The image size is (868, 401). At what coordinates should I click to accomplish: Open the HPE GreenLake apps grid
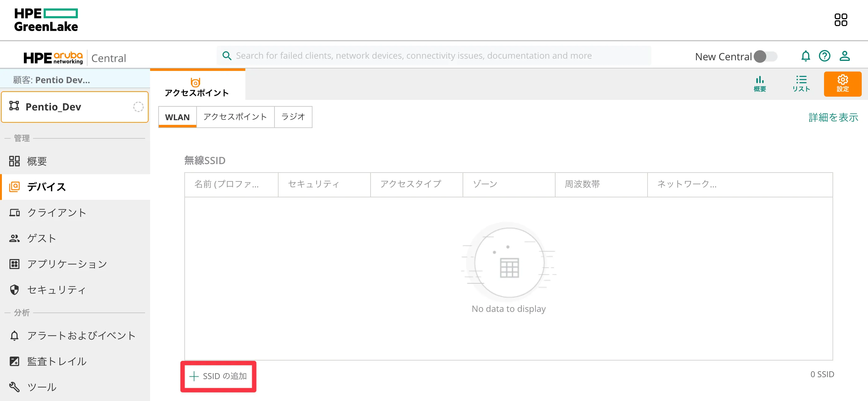pyautogui.click(x=841, y=20)
